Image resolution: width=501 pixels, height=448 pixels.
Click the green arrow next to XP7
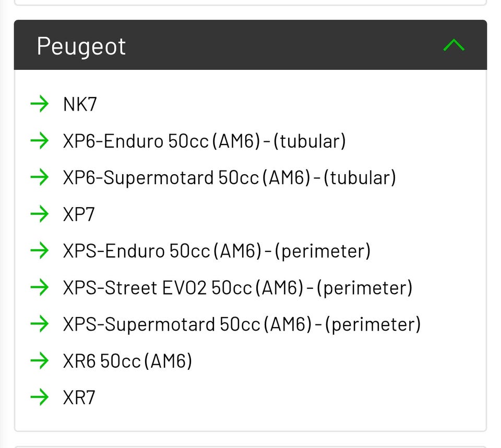[40, 214]
